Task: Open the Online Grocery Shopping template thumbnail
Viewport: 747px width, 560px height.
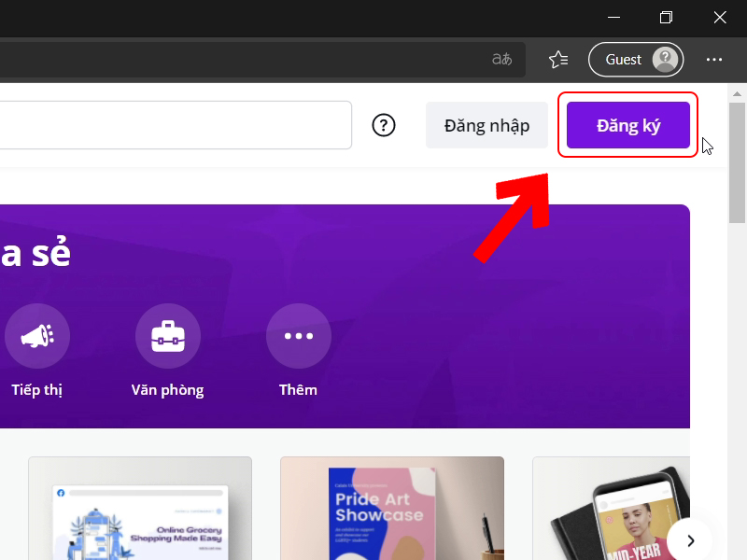Action: click(x=140, y=509)
